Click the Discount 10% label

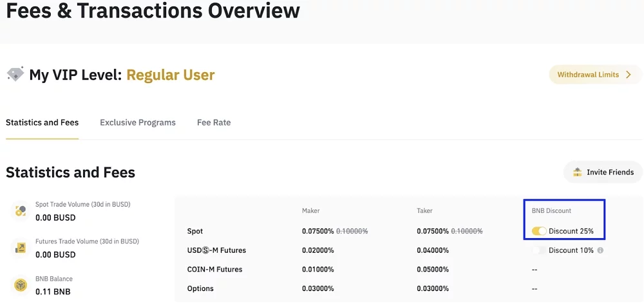(571, 250)
